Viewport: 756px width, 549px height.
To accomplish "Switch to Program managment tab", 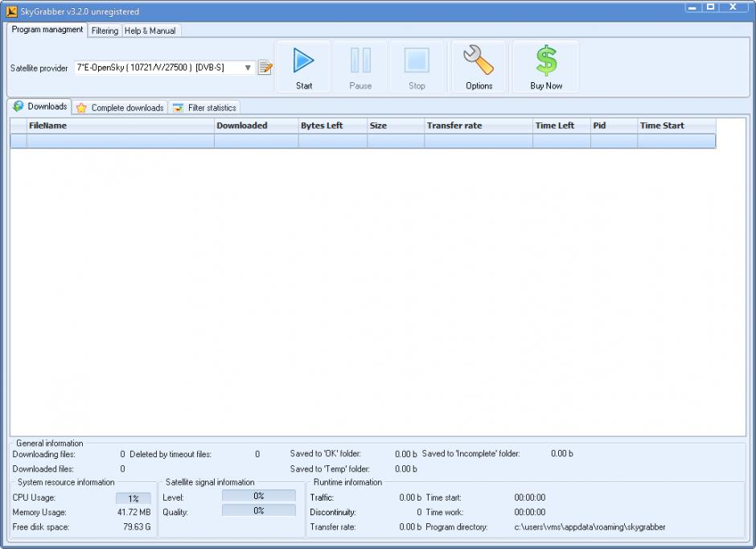I will pyautogui.click(x=47, y=30).
